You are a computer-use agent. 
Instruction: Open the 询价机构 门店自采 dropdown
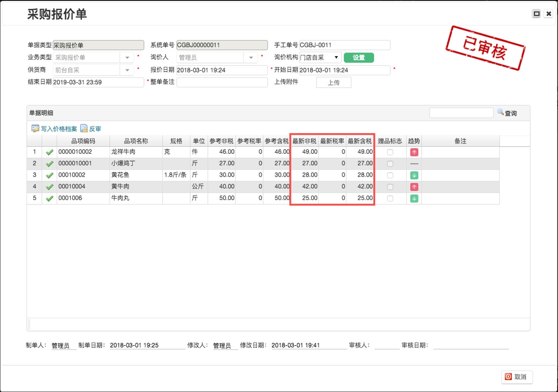click(x=320, y=57)
